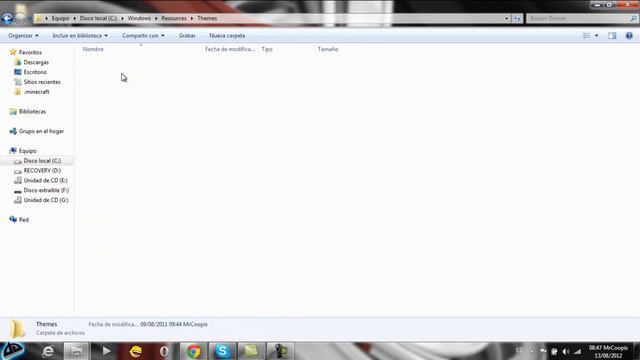Select RECOVERY (D:) drive
The image size is (640, 360).
pos(42,171)
